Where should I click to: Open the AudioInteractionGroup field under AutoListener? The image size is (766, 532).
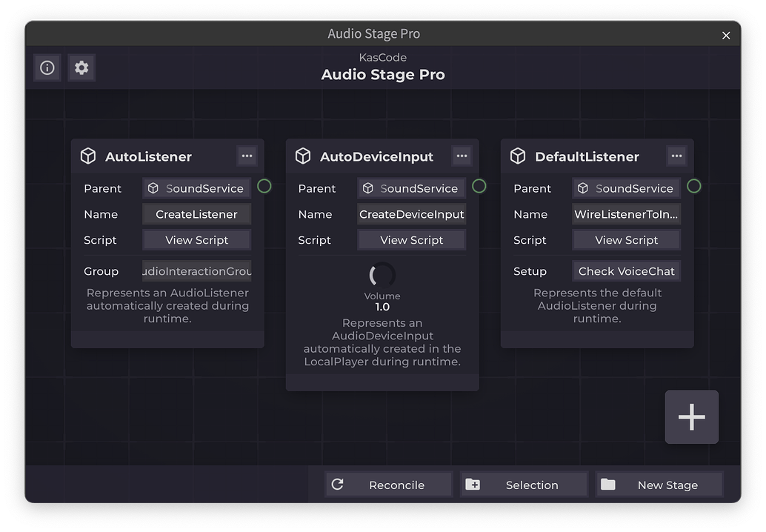196,271
